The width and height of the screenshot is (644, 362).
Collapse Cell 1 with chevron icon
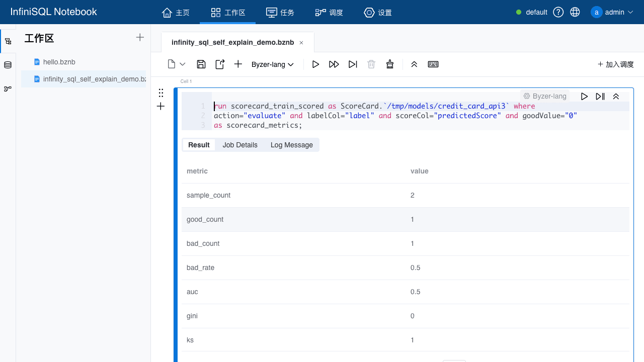[x=616, y=97]
